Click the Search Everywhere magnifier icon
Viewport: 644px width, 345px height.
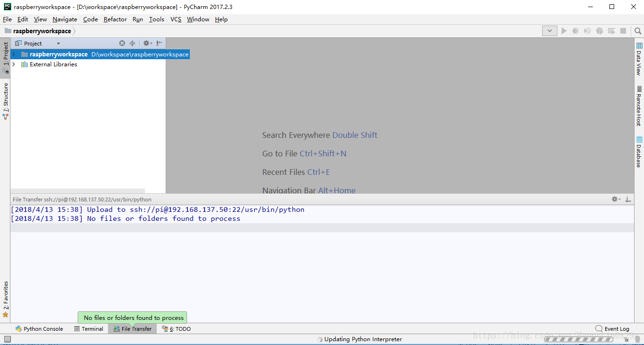point(637,31)
